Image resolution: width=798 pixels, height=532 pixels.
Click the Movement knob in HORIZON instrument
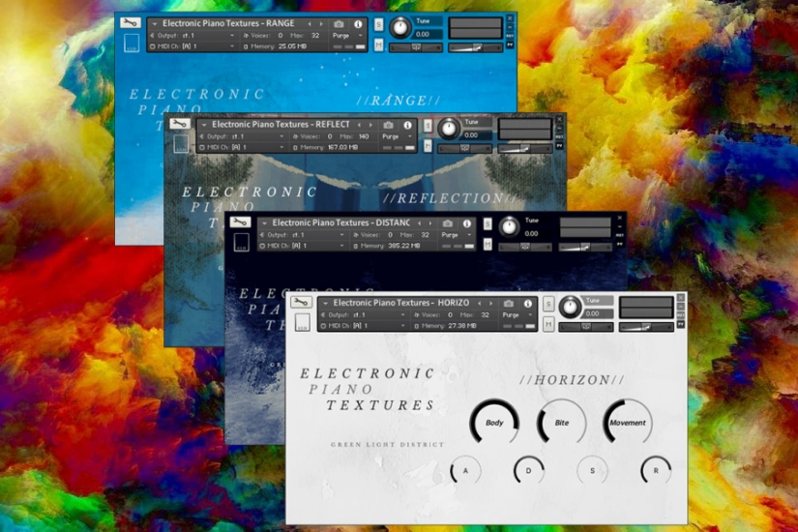628,423
